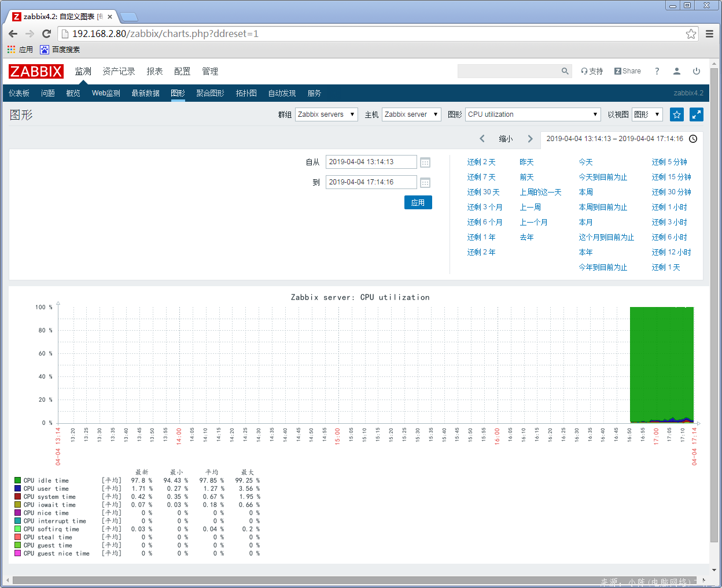Select 昨天 time range
This screenshot has height=588, width=722.
pyautogui.click(x=526, y=162)
